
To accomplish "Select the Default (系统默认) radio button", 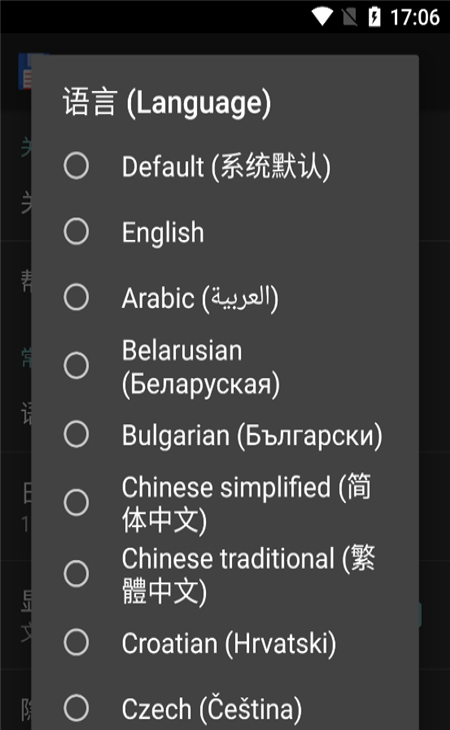I will [76, 166].
